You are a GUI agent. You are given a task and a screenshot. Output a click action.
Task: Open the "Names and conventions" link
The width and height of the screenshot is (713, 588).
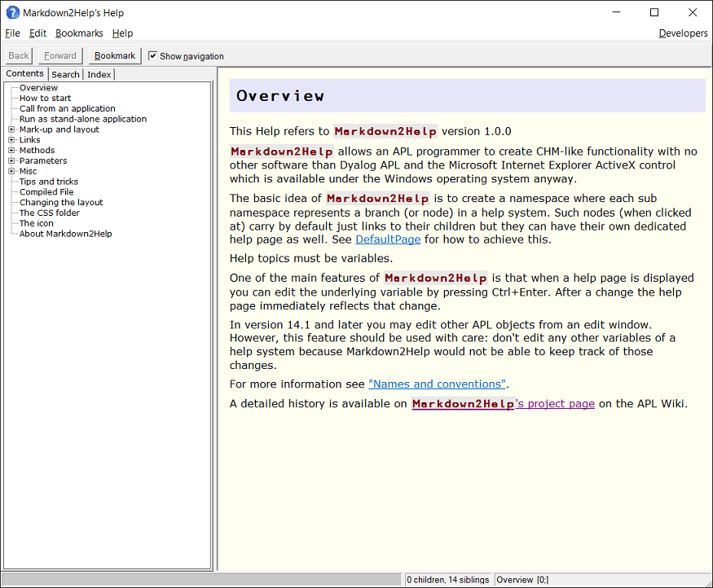click(x=437, y=384)
